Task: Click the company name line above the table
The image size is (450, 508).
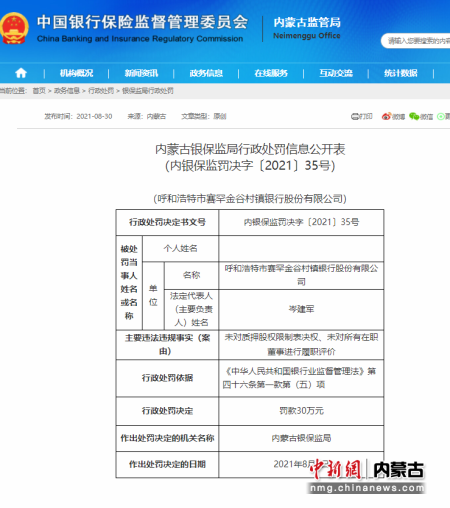Action: [250, 199]
